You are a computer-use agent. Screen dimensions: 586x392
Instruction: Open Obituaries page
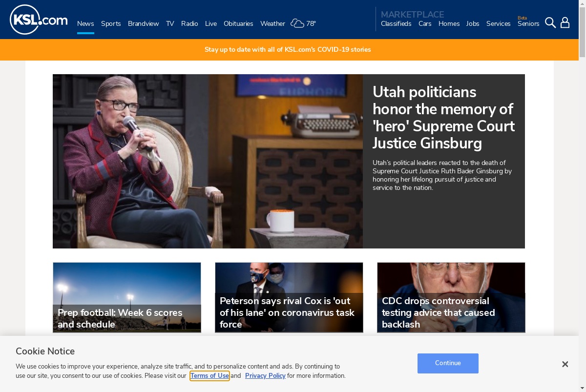point(238,23)
